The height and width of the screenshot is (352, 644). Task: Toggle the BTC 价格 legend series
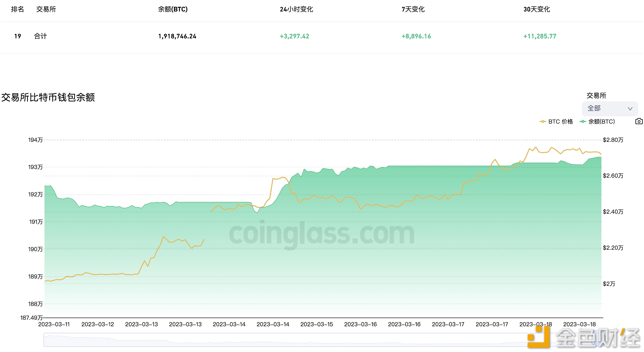(x=556, y=122)
